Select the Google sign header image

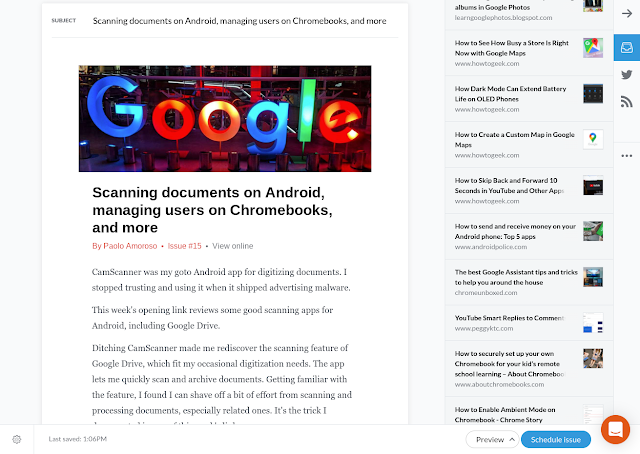(x=225, y=118)
